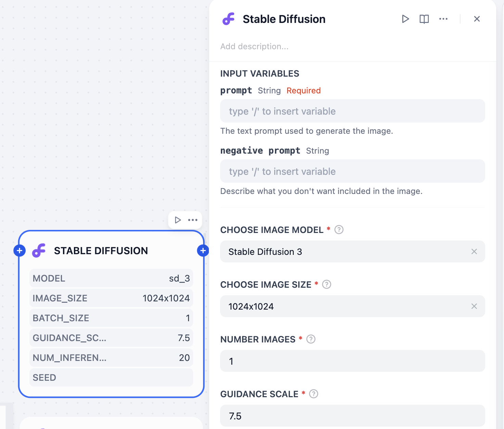Image resolution: width=504 pixels, height=429 pixels.
Task: Show help for Choose Image Model
Action: [339, 230]
